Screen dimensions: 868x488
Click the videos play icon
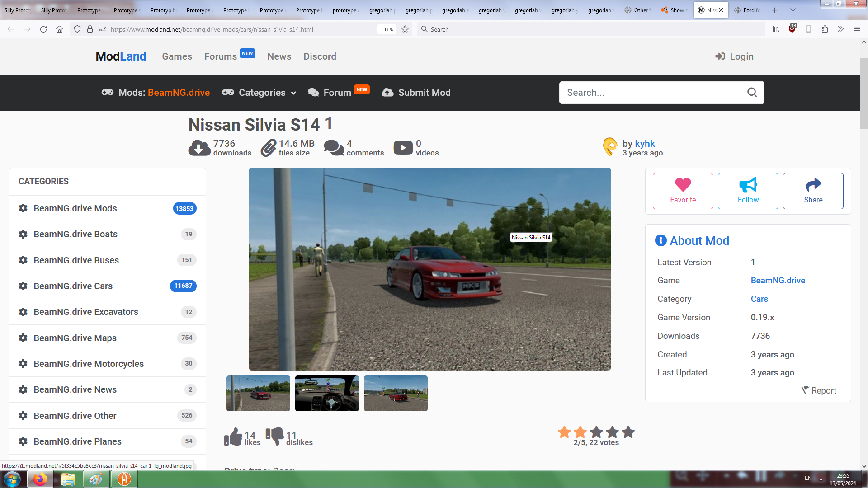tap(403, 148)
